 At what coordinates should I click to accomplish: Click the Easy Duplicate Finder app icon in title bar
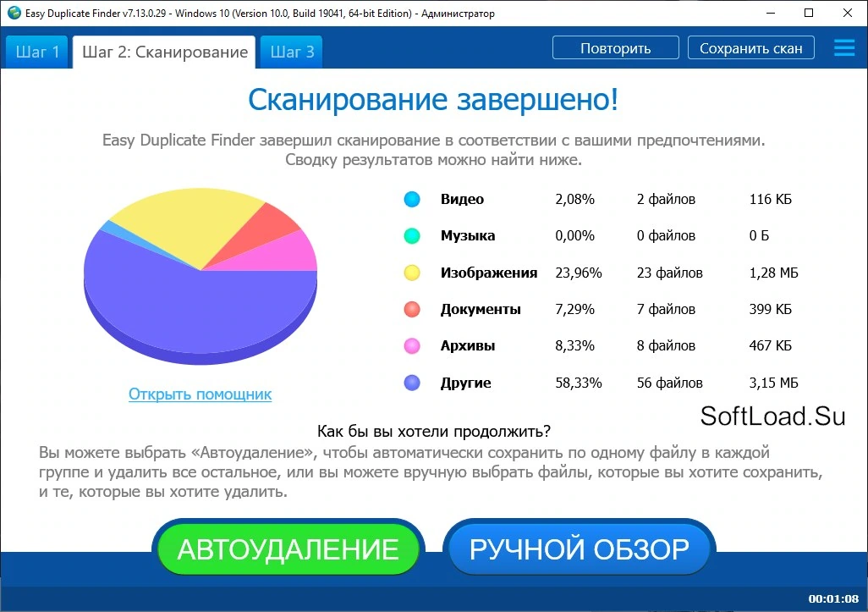click(x=14, y=13)
